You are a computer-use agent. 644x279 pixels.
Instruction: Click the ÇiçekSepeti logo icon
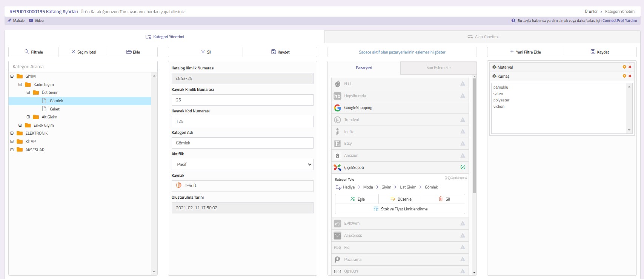(x=337, y=167)
